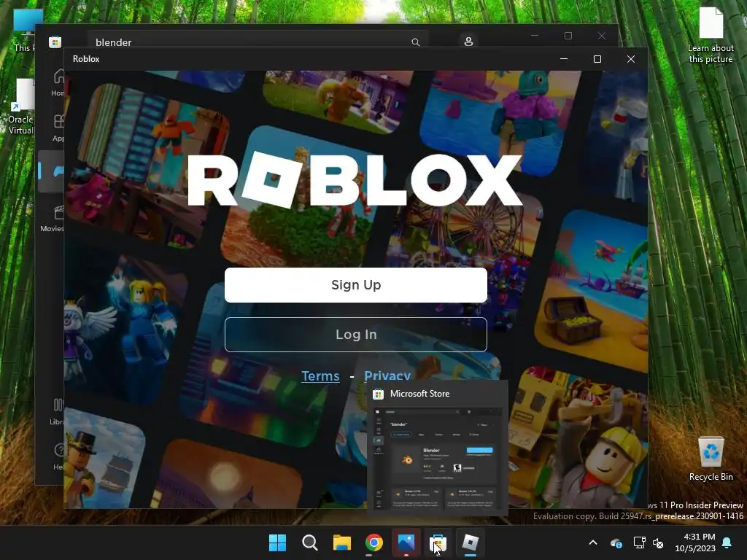Open the Photos app from taskbar
This screenshot has height=560, width=747.
[406, 542]
